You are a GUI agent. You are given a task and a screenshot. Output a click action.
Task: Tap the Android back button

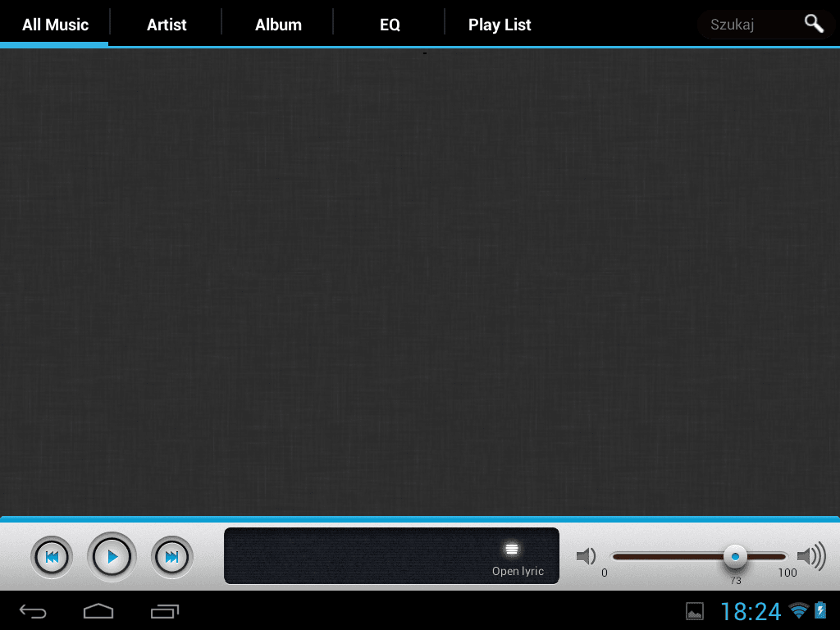point(33,611)
